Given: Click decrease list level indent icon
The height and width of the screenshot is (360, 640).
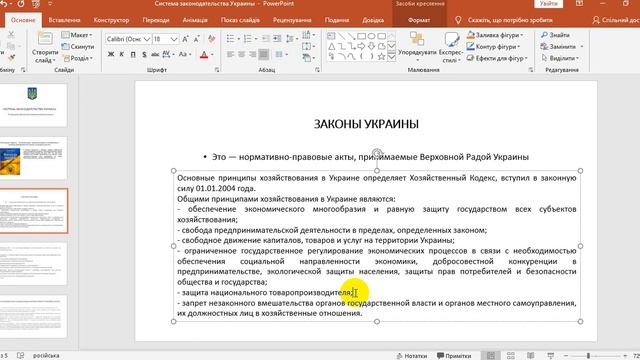Looking at the screenshot, I should [x=266, y=39].
